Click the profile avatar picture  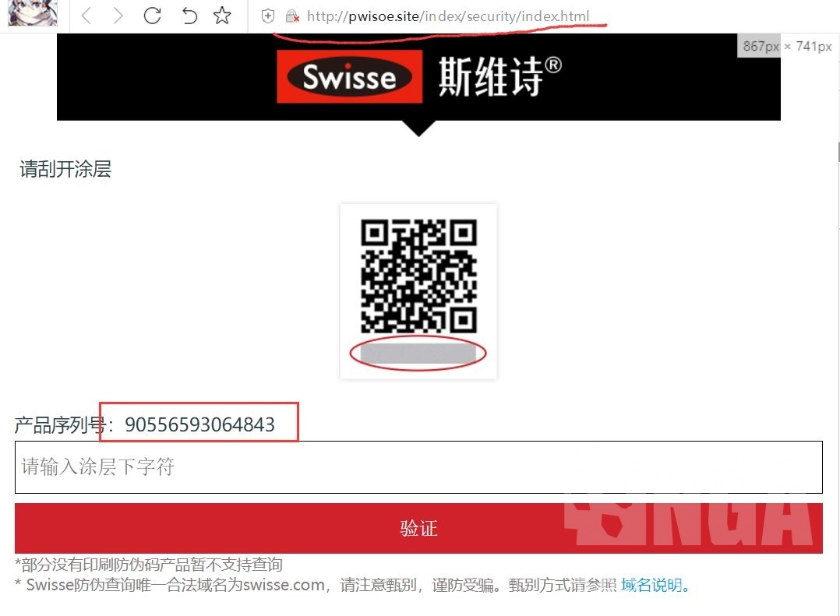[x=33, y=12]
